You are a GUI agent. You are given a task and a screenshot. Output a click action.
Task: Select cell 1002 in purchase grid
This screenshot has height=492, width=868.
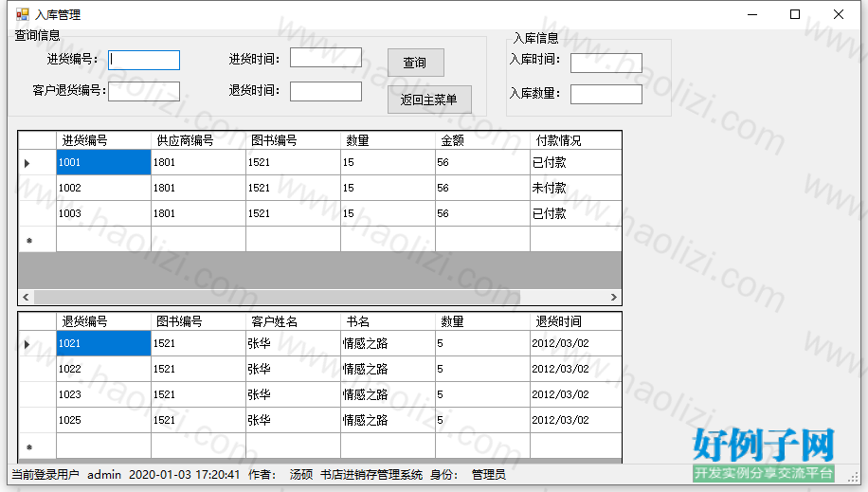point(103,188)
